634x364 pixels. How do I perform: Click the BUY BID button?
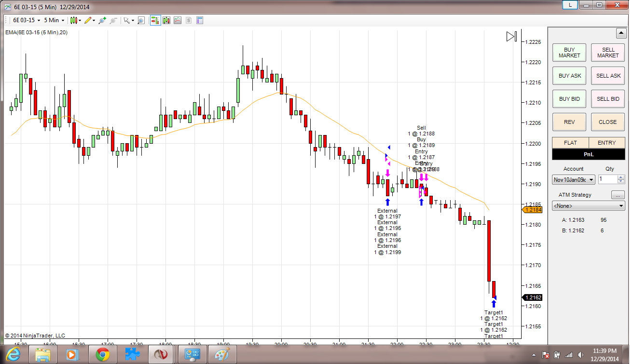pos(569,99)
